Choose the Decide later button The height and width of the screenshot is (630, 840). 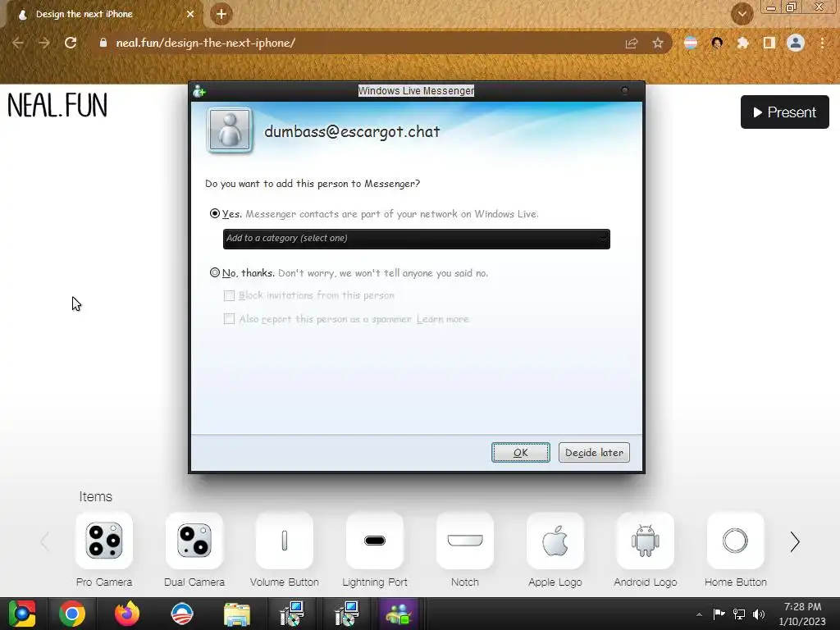[594, 453]
